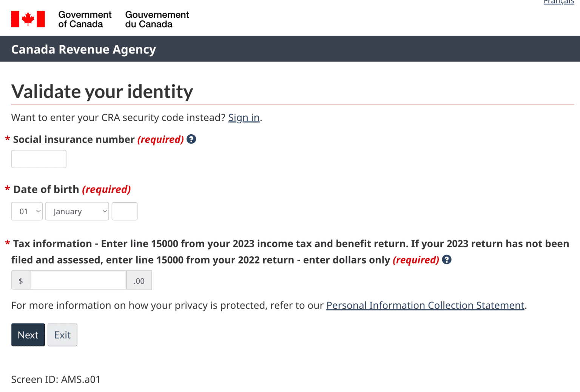Open the tax information help tooltip

tap(447, 260)
